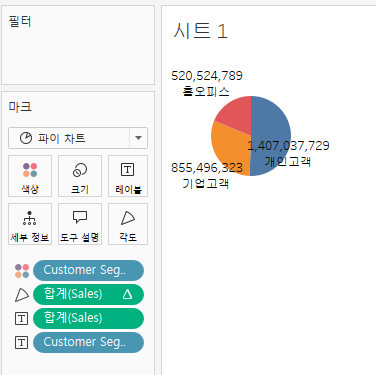Click the 필터 shelf header
376x375 pixels.
20,22
